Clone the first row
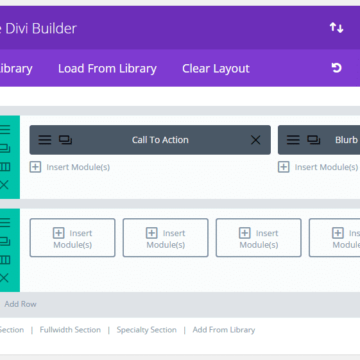The image size is (360, 360). pos(5,148)
